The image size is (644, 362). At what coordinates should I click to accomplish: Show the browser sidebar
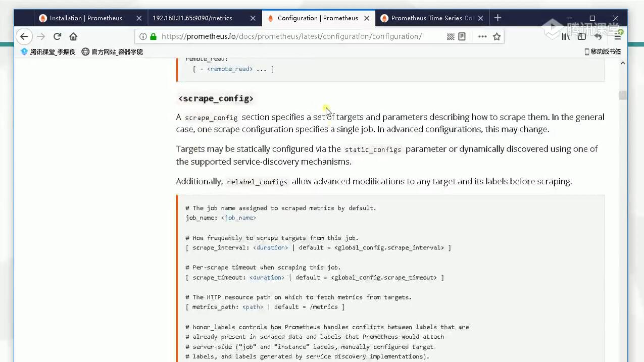[x=581, y=36]
